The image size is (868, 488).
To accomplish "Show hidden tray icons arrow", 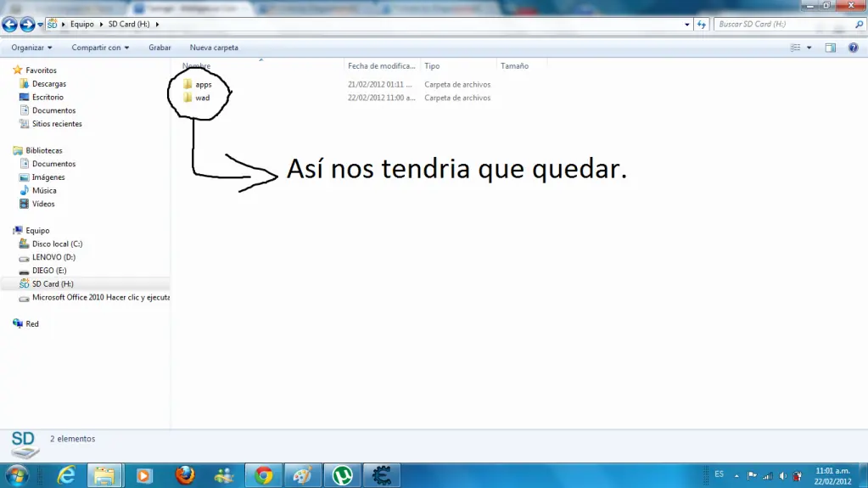I will (736, 475).
